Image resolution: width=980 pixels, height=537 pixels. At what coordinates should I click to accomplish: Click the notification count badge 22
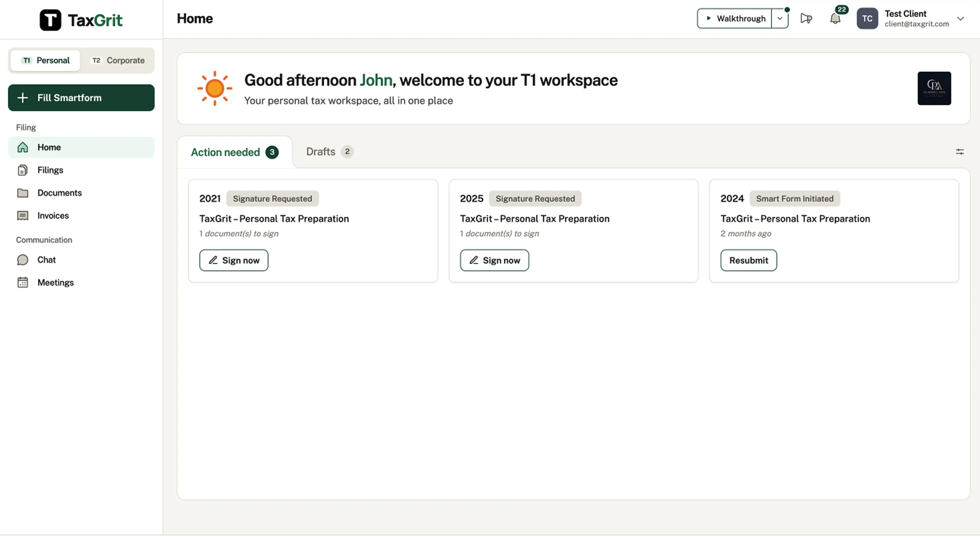841,9
